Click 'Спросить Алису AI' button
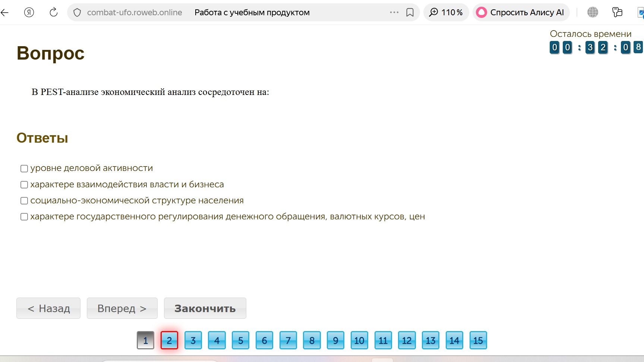This screenshot has height=362, width=644. point(521,12)
